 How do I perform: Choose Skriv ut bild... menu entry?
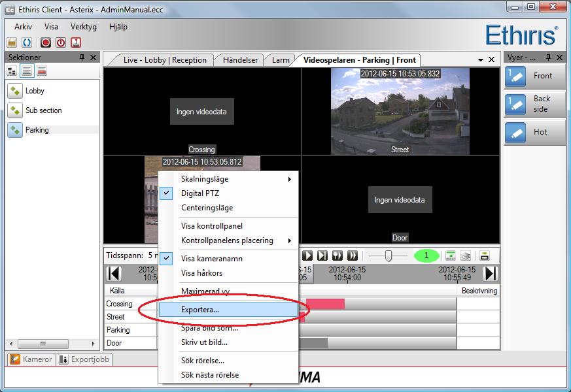(x=228, y=342)
